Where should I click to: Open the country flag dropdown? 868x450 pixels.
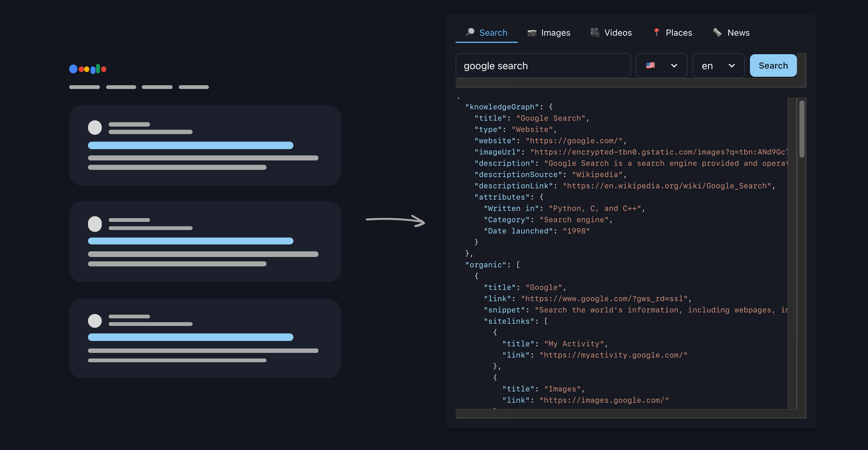661,66
